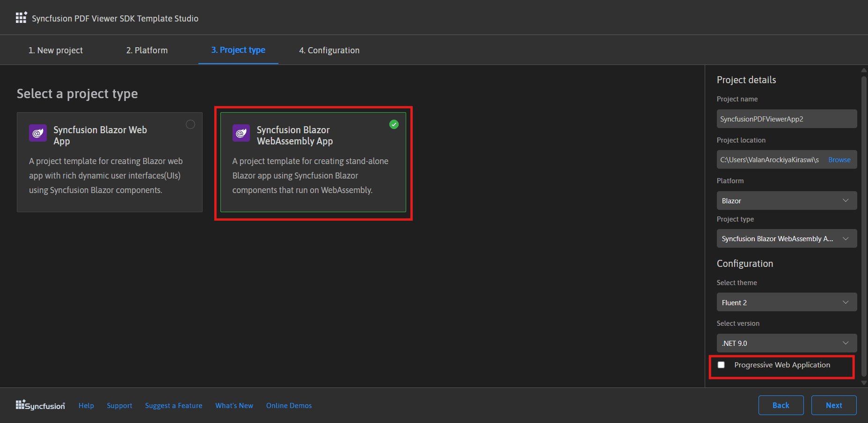Switch to the 4. Configuration tab
The width and height of the screenshot is (868, 423).
tap(329, 50)
